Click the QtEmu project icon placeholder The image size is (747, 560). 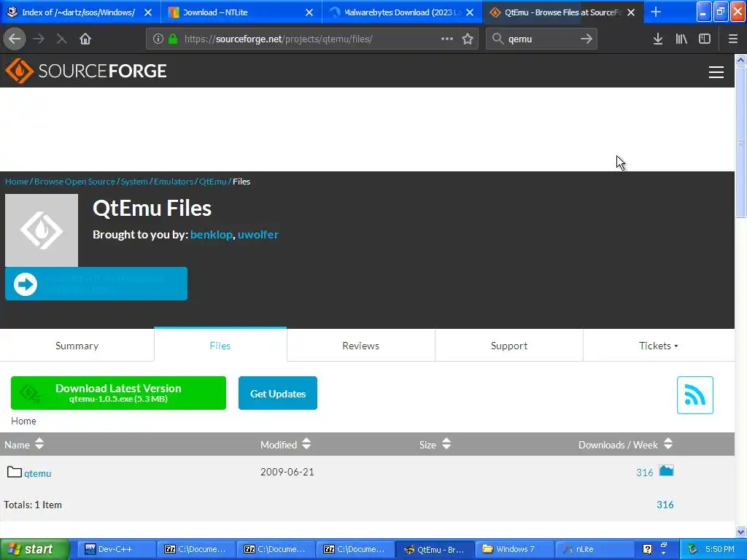click(42, 230)
